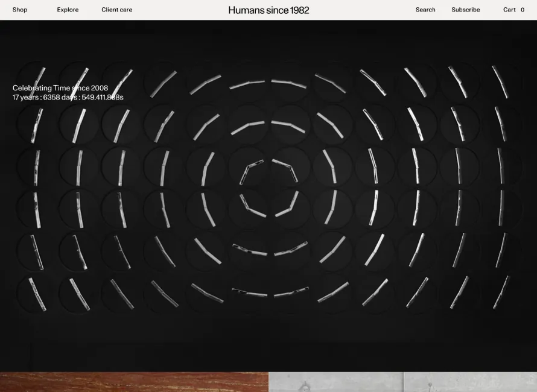Click the center of the concentric clock rings
537x392 pixels.
coord(268,188)
